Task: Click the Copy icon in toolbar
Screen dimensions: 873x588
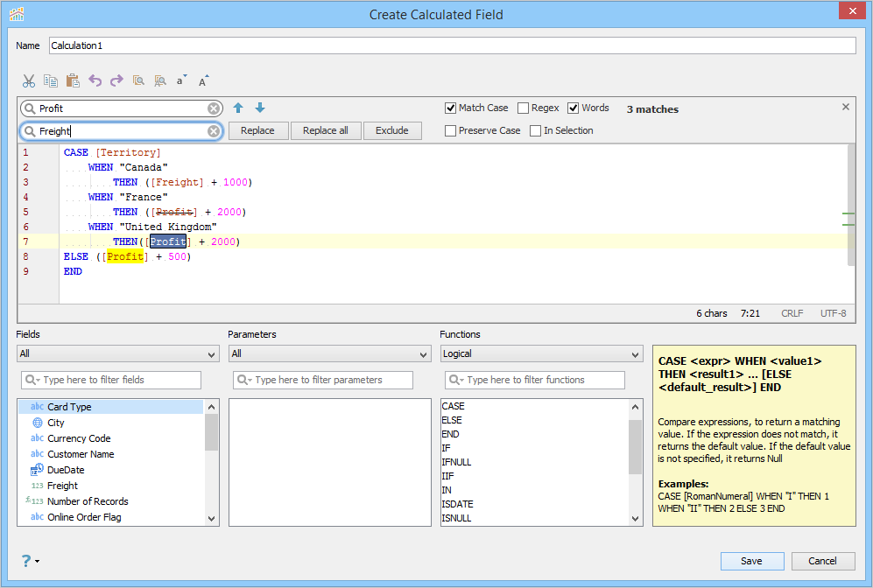Action: 51,81
